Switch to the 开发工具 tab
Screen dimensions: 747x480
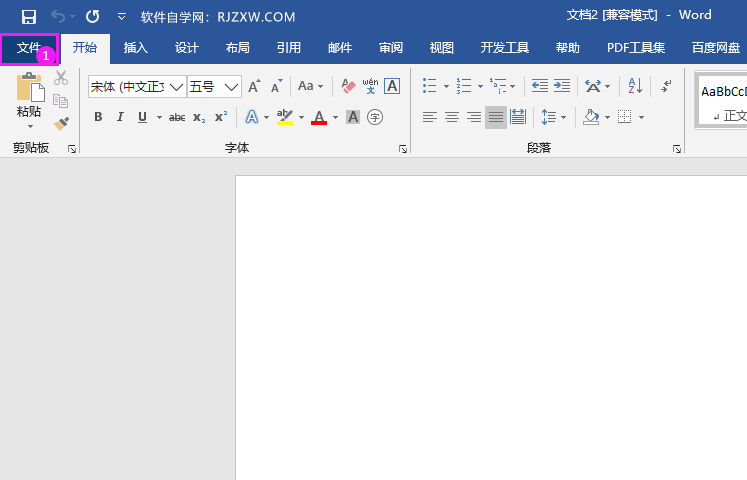pos(505,48)
